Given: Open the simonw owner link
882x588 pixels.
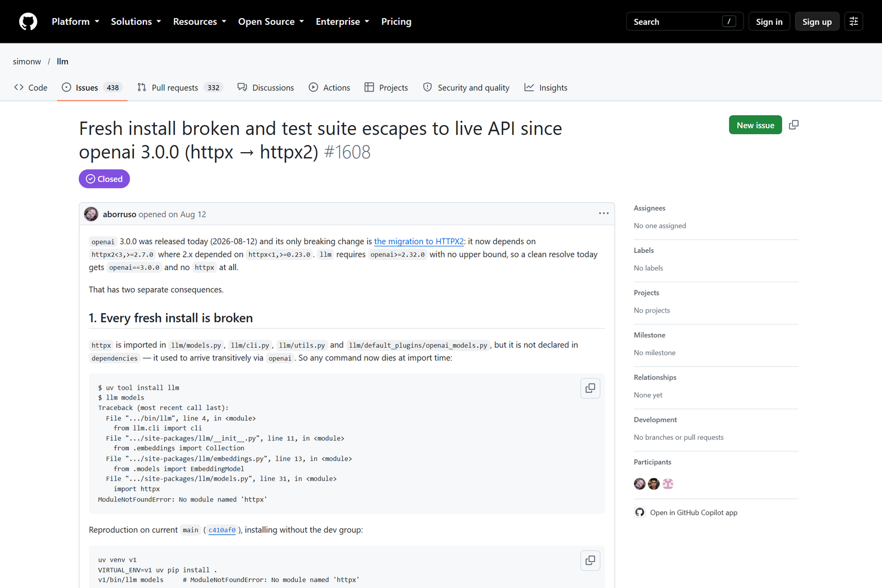Looking at the screenshot, I should point(27,61).
